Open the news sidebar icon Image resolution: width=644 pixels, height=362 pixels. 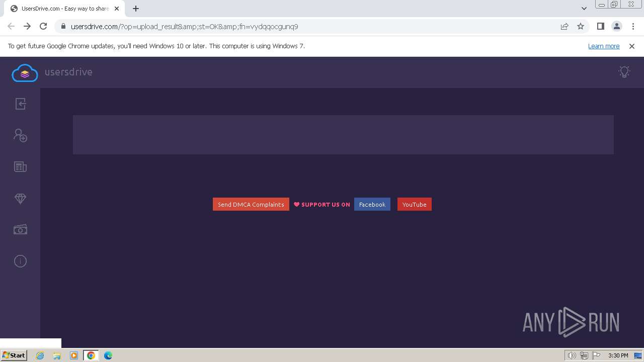[x=20, y=167]
